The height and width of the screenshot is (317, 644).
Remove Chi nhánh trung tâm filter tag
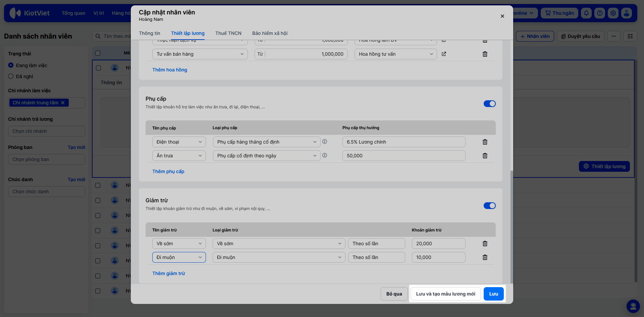[x=63, y=103]
